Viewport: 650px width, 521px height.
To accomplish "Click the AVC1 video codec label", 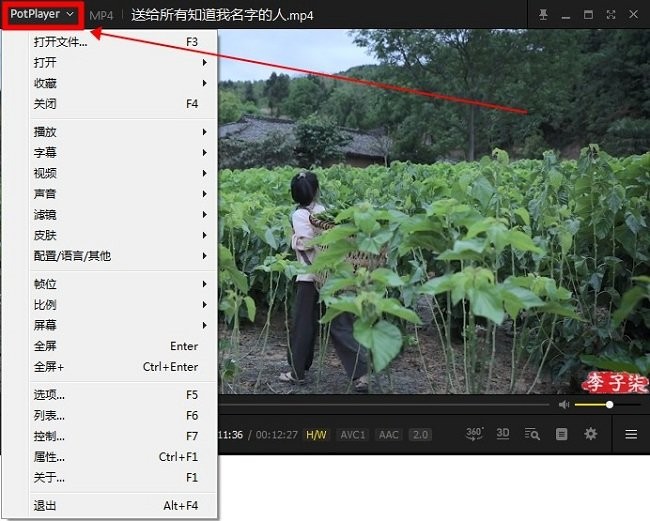I will coord(352,435).
